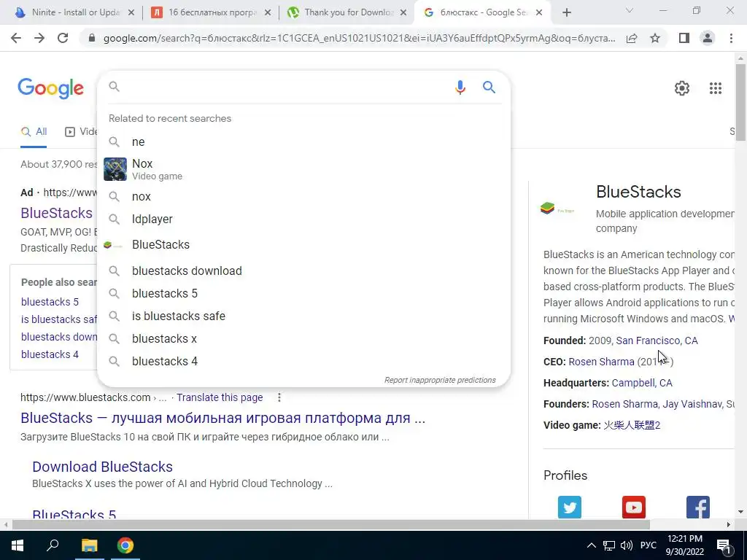Click the РУС language indicator
Image resolution: width=747 pixels, height=560 pixels.
tap(648, 545)
